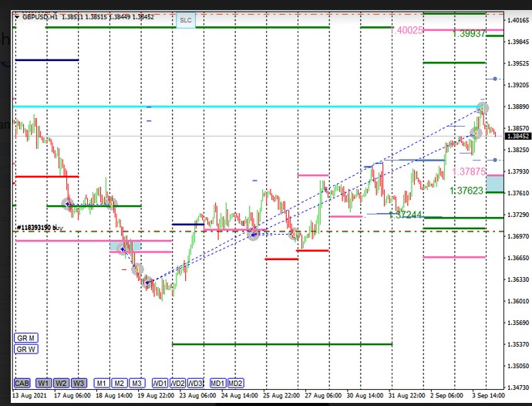Screen dimensions: 532x406
Task: Click the GR M button
Action: [26, 338]
